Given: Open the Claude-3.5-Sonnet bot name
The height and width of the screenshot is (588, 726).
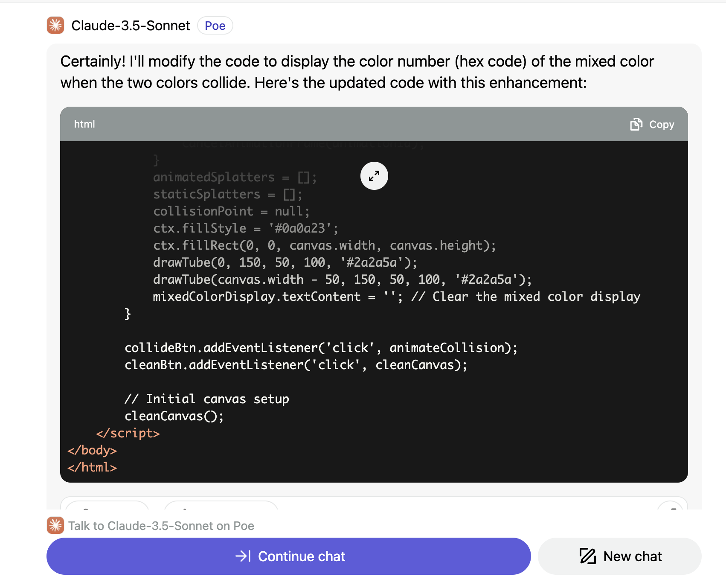Looking at the screenshot, I should tap(131, 26).
